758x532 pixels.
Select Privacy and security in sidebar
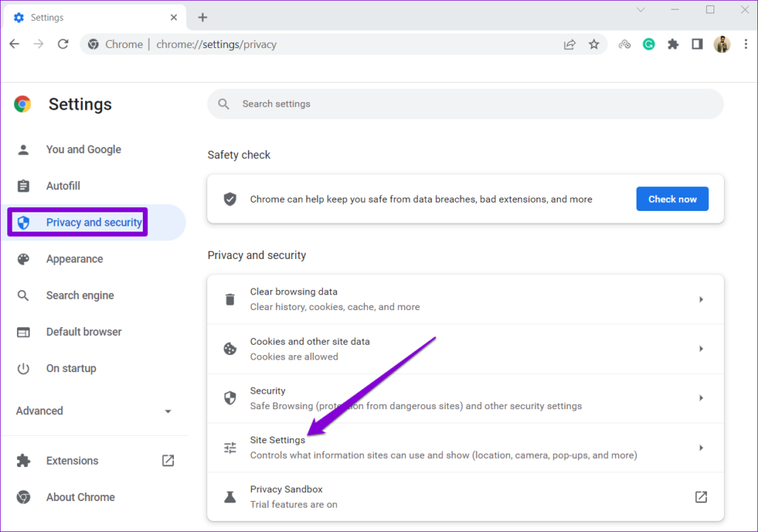[94, 222]
